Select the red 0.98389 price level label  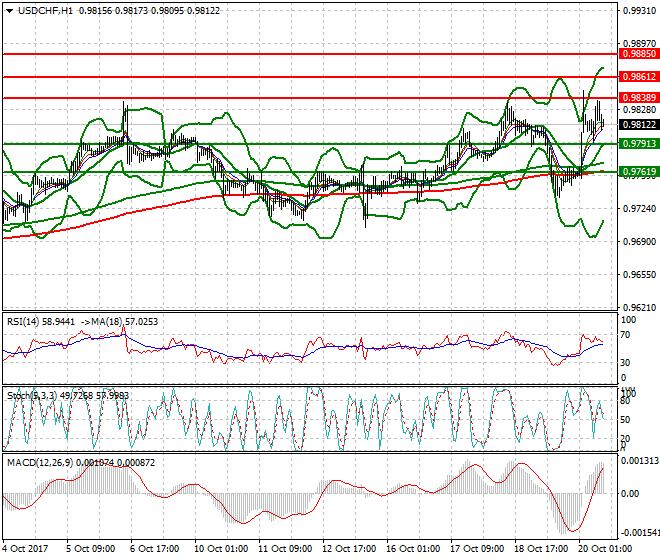coord(639,98)
